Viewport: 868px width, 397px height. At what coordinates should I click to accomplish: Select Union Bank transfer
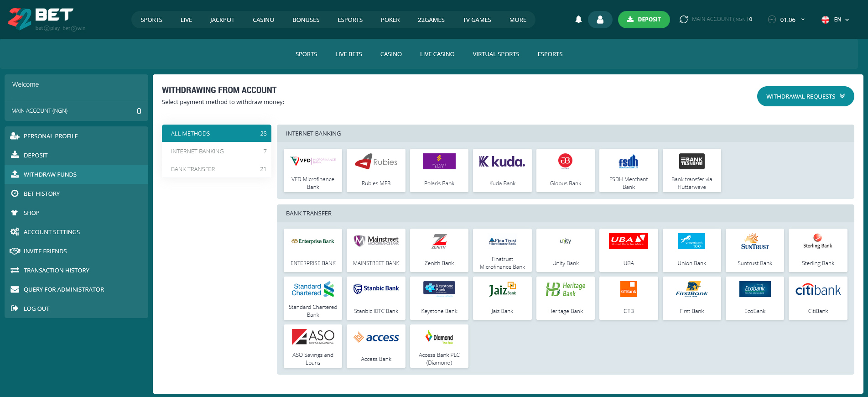click(x=692, y=250)
